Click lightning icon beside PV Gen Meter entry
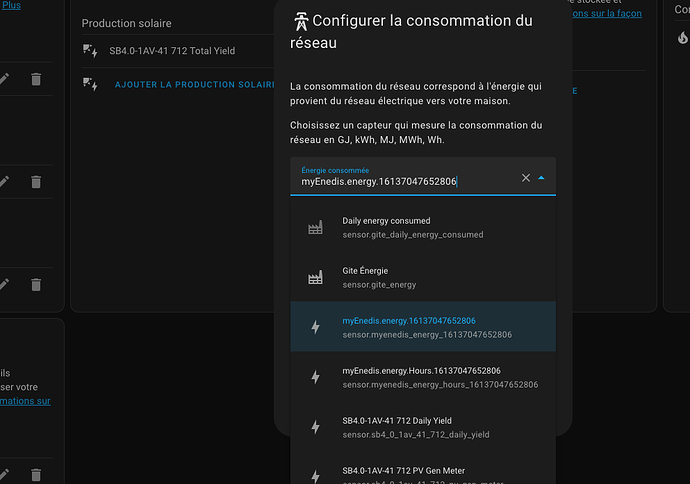Viewport: 690px width, 484px height. click(316, 477)
